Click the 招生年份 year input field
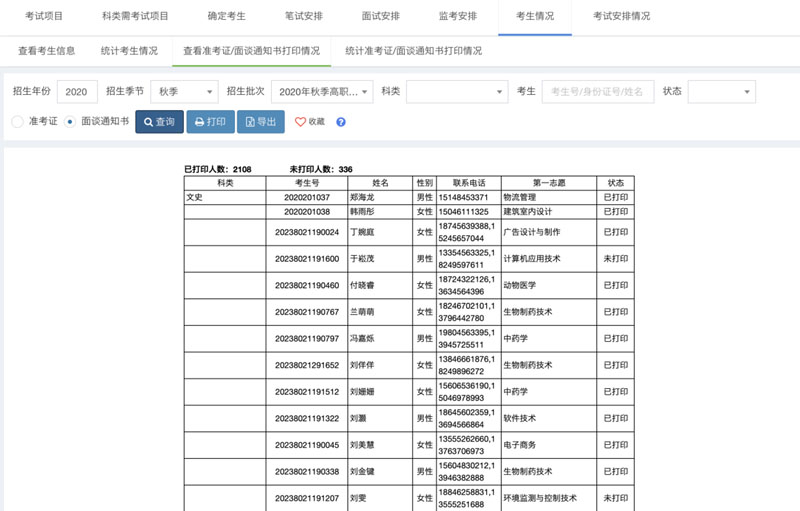The height and width of the screenshot is (511, 800). [77, 92]
